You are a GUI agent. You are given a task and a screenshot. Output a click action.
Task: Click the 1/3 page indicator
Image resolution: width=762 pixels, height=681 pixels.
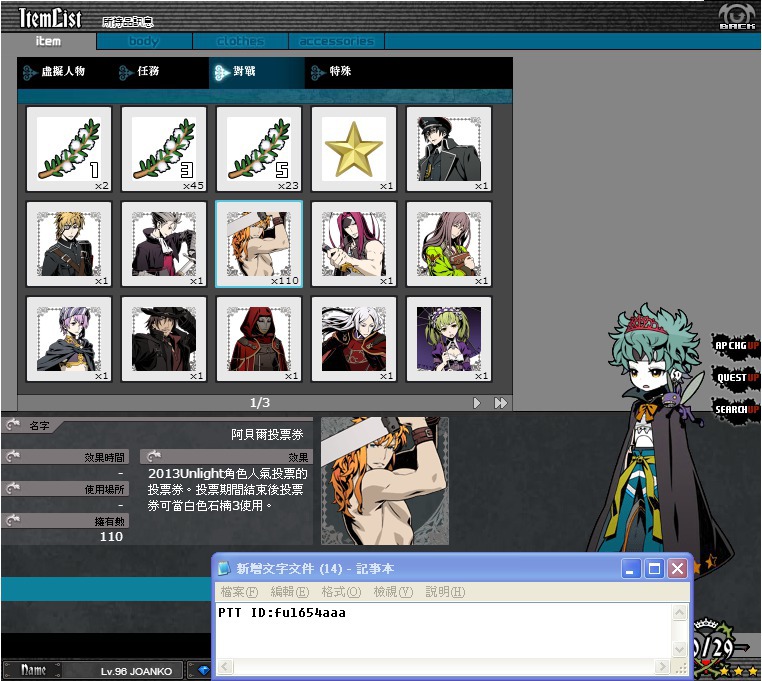tap(260, 402)
